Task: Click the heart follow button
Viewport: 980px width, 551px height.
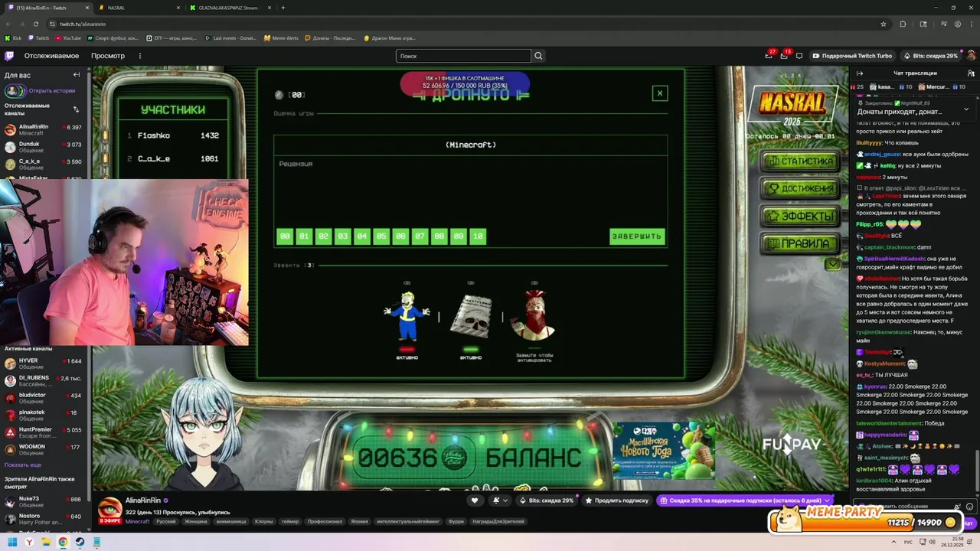Action: [475, 500]
